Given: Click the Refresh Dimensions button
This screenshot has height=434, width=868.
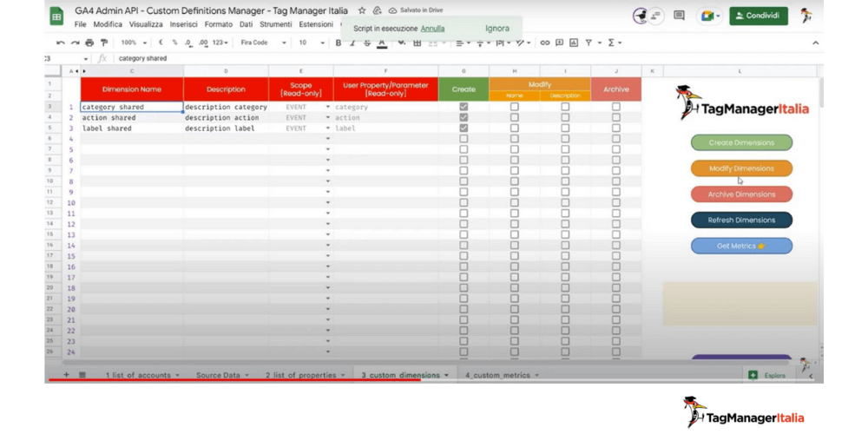Looking at the screenshot, I should coord(741,220).
